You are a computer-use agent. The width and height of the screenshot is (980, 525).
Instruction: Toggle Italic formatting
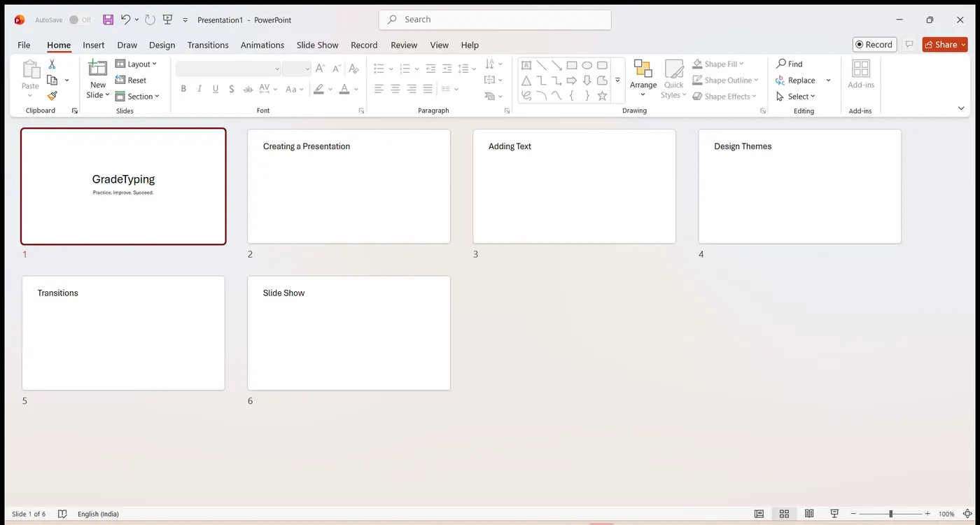tap(199, 89)
